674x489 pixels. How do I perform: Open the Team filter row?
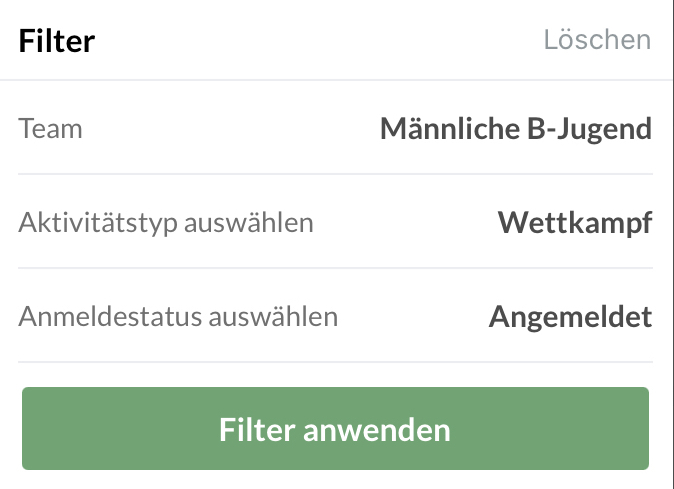tap(335, 128)
